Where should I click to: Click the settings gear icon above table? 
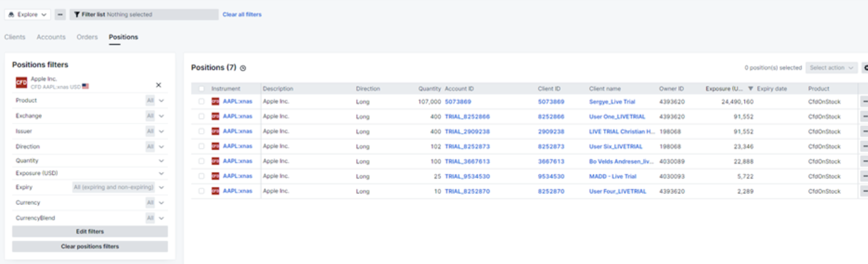coord(865,68)
